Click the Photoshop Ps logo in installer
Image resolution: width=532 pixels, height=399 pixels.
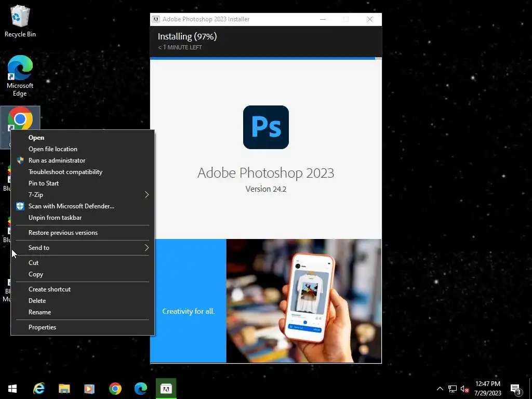pos(265,127)
